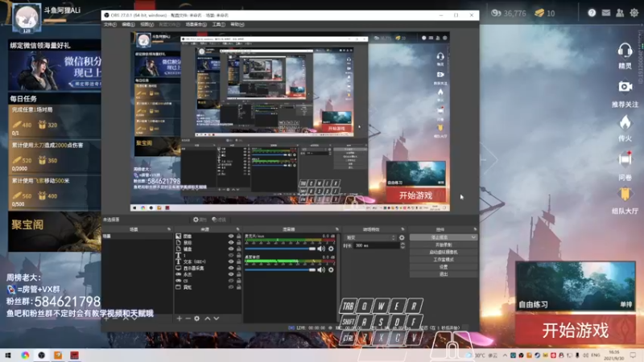644x362 pixels.
Task: Toggle visibility of 文本 (GDI+) source
Action: click(x=231, y=261)
